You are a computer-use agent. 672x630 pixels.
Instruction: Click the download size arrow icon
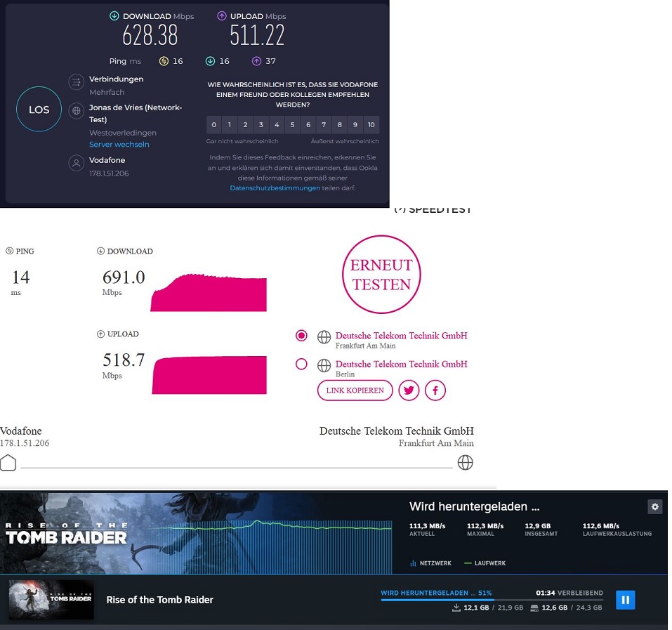click(456, 608)
